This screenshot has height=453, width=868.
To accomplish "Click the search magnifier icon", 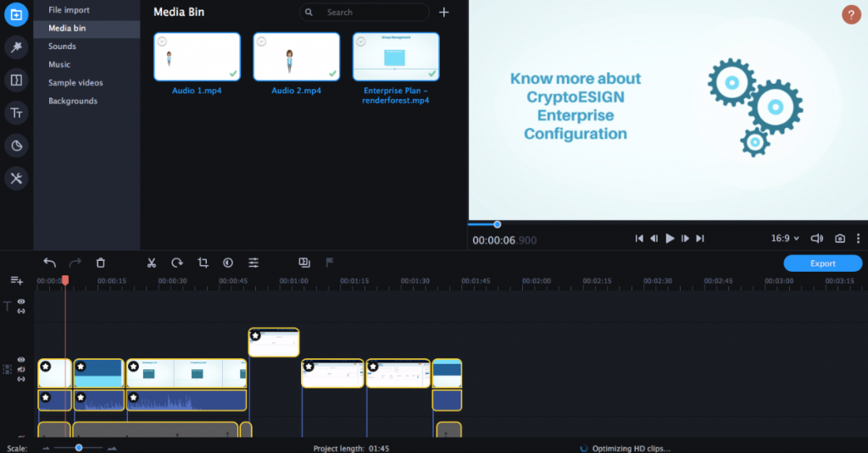I will coord(309,12).
